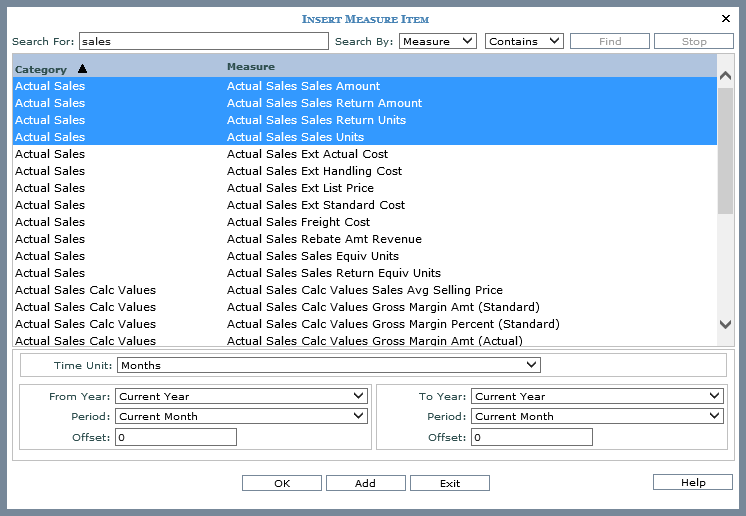Close the Insert Measure Item dialog
This screenshot has height=516, width=746.
click(726, 18)
